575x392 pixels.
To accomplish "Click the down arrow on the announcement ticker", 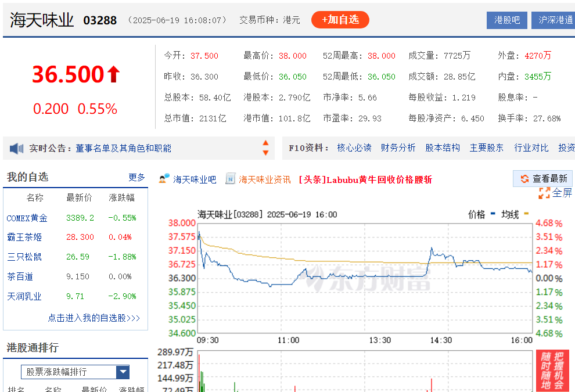I will (266, 152).
